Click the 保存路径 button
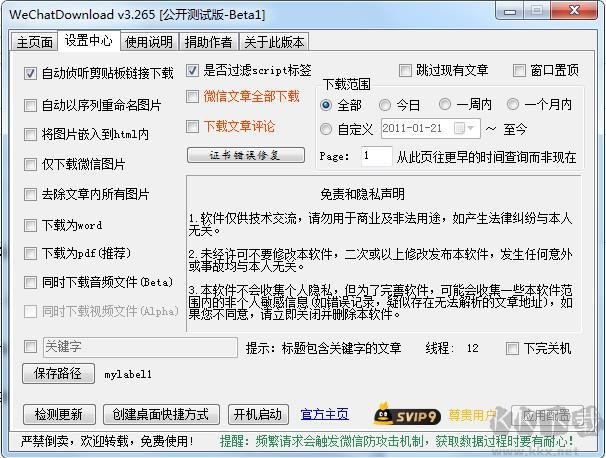Image resolution: width=606 pixels, height=458 pixels. 58,373
